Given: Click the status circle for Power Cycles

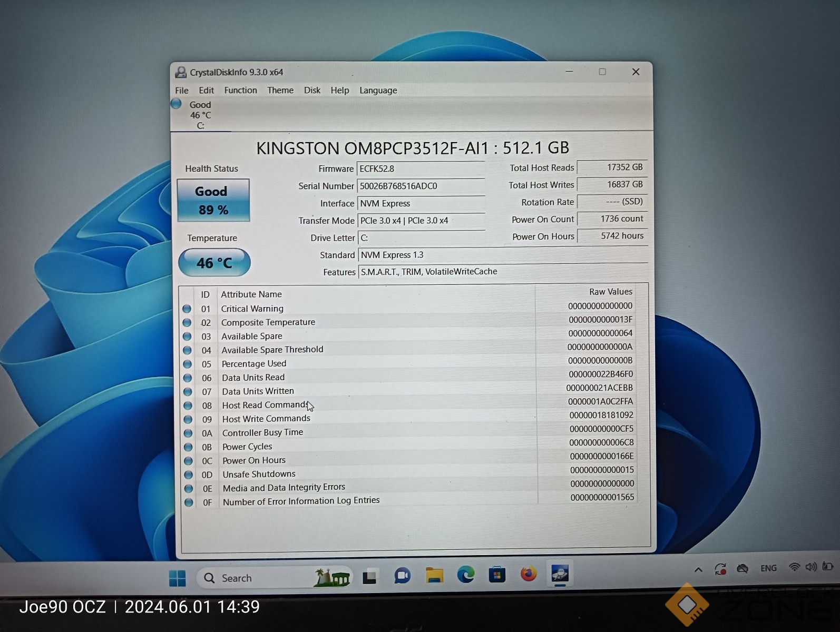Looking at the screenshot, I should pyautogui.click(x=188, y=447).
